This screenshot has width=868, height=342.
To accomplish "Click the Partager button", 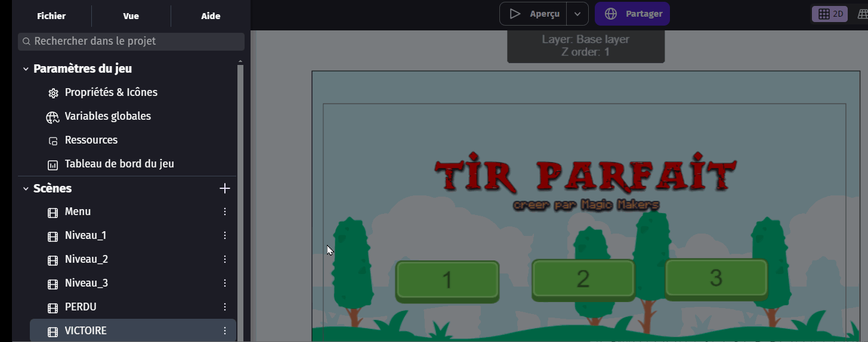I will [x=632, y=14].
